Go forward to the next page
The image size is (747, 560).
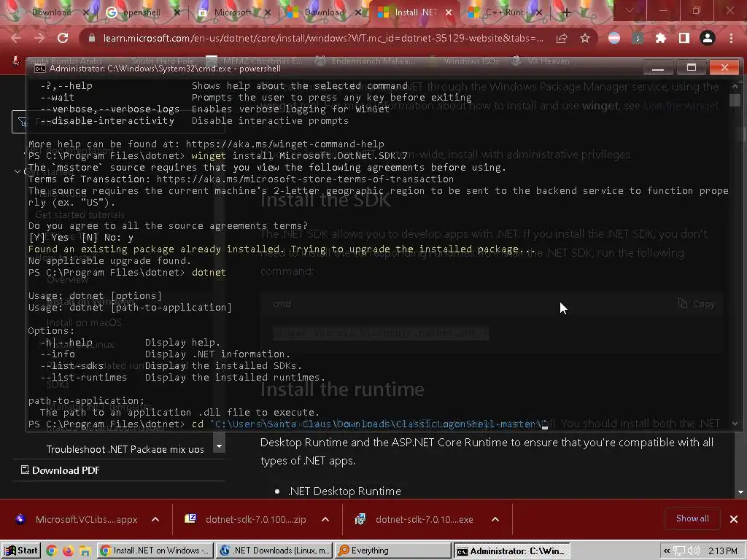[x=39, y=38]
